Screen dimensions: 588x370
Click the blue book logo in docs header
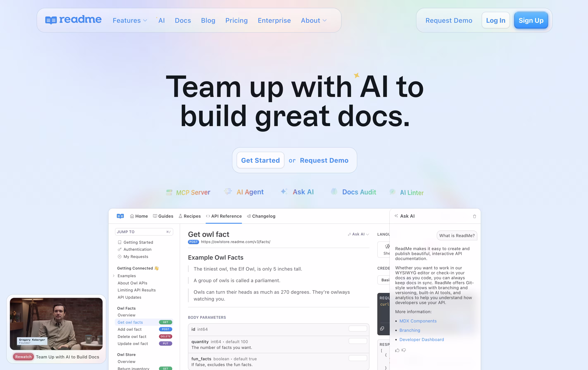[x=120, y=216]
